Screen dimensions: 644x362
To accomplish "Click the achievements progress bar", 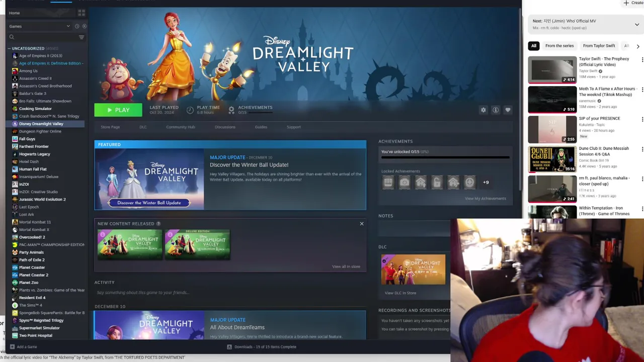I will pyautogui.click(x=445, y=157).
